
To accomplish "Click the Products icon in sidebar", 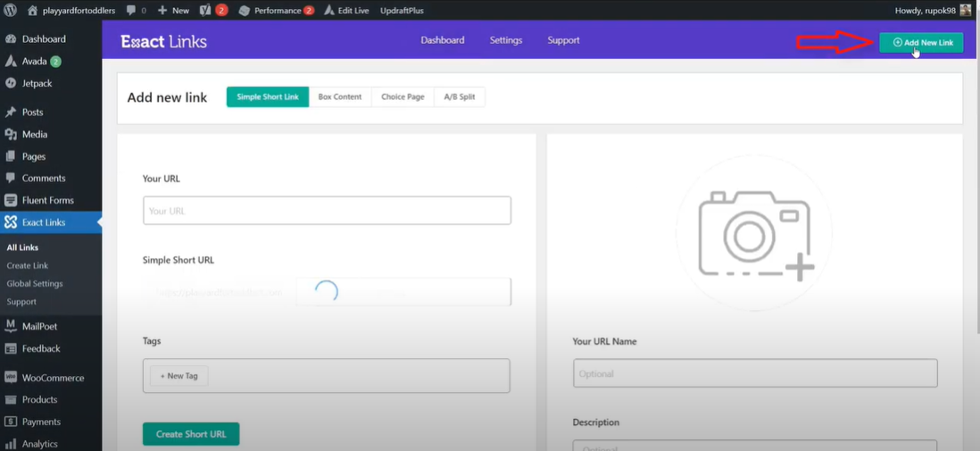I will click(x=11, y=400).
